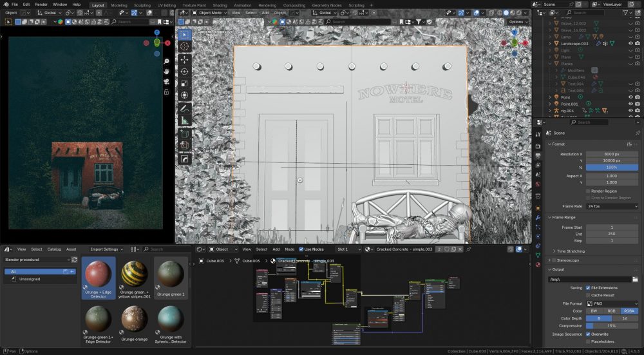Open the Output properties tab

(538, 156)
